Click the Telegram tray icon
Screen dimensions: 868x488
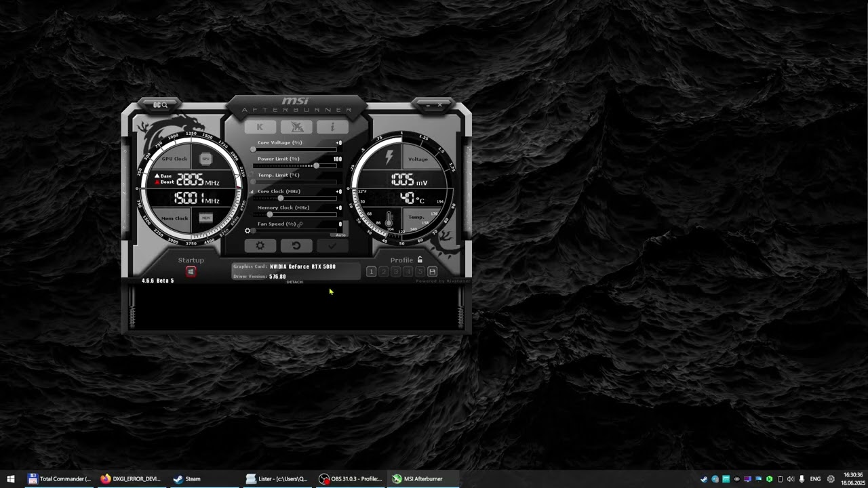(715, 479)
